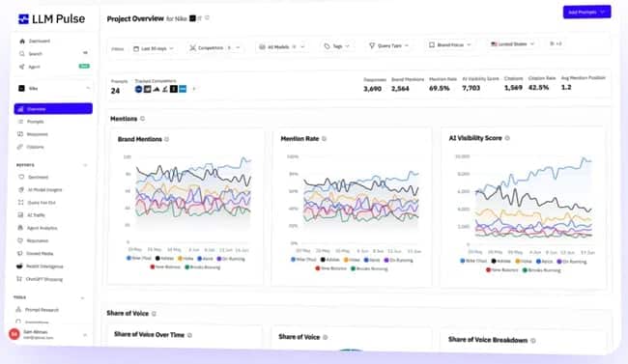Toggle New Balance series in Brand Mentions legend
The image size is (628, 364).
(x=165, y=267)
